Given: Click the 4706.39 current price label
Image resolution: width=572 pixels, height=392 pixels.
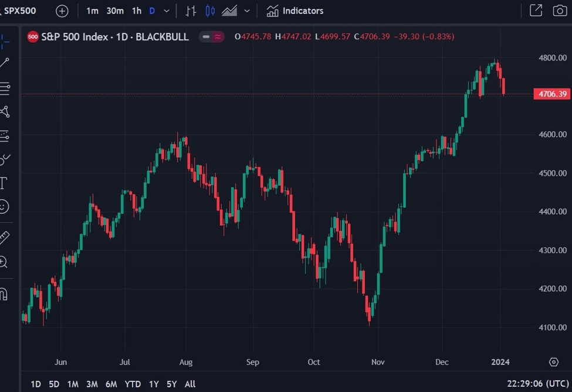Looking at the screenshot, I should click(551, 94).
